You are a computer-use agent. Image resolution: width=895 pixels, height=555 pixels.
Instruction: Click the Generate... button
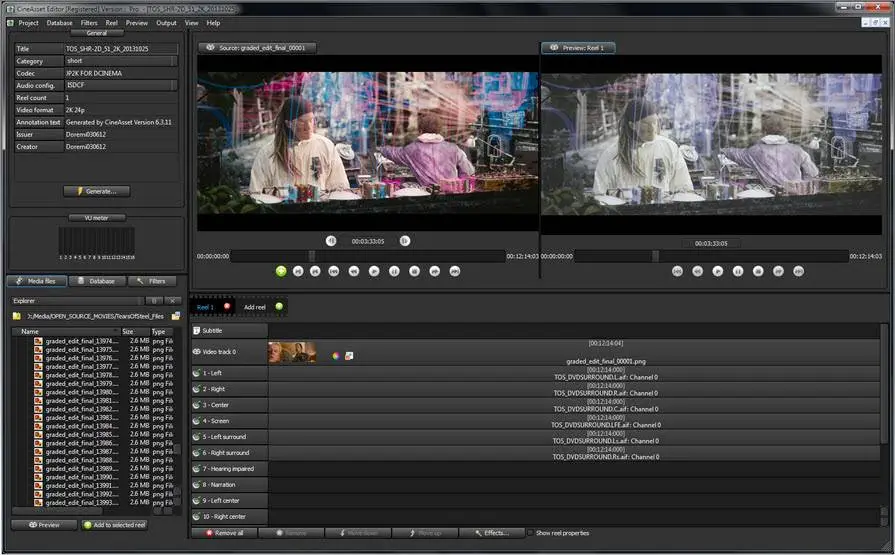tap(96, 191)
